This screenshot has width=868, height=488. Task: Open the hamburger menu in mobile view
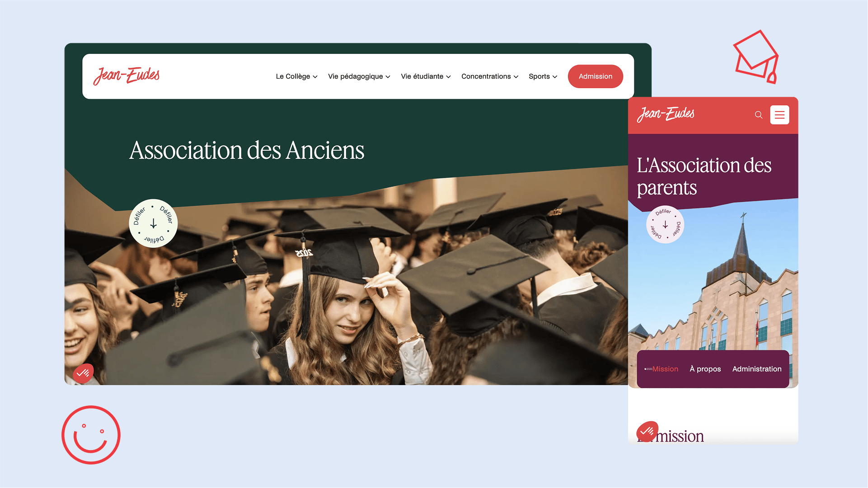tap(779, 115)
